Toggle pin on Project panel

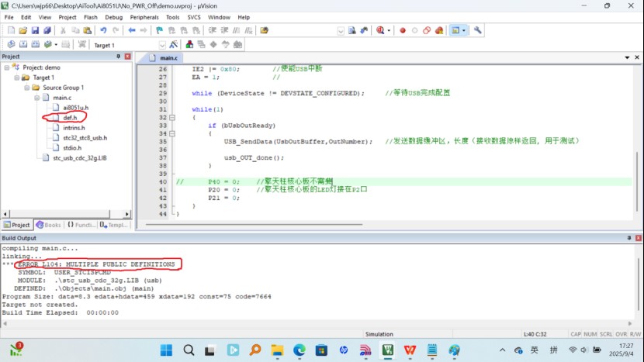click(x=119, y=57)
